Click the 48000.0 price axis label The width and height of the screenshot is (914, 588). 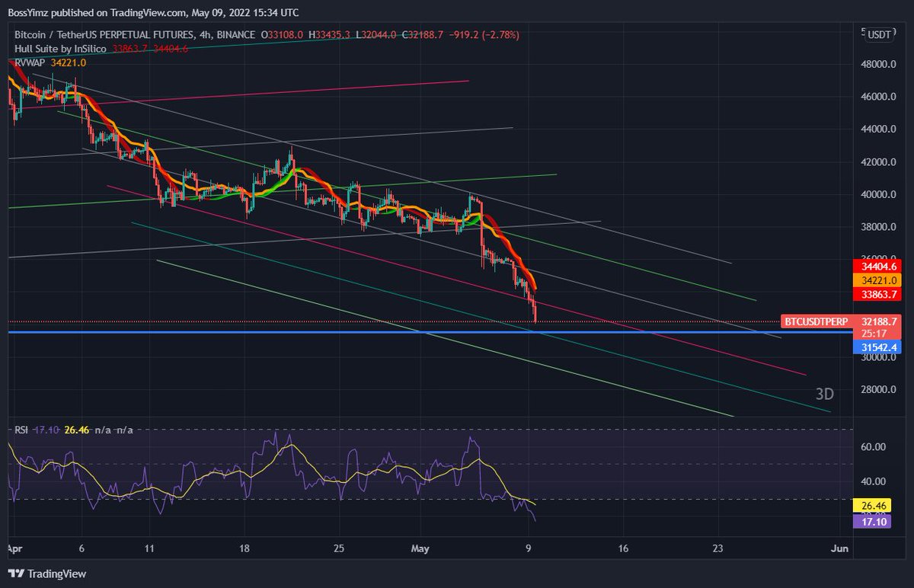click(877, 65)
